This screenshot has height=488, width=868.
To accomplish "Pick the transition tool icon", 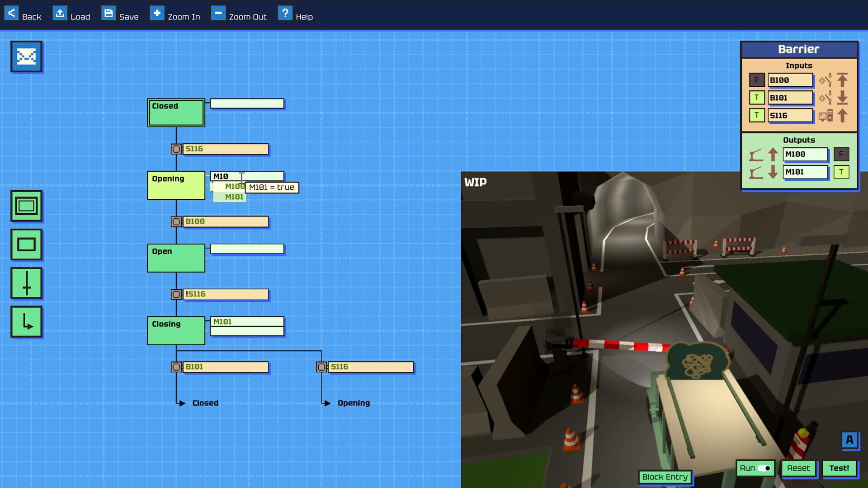I will (x=26, y=283).
